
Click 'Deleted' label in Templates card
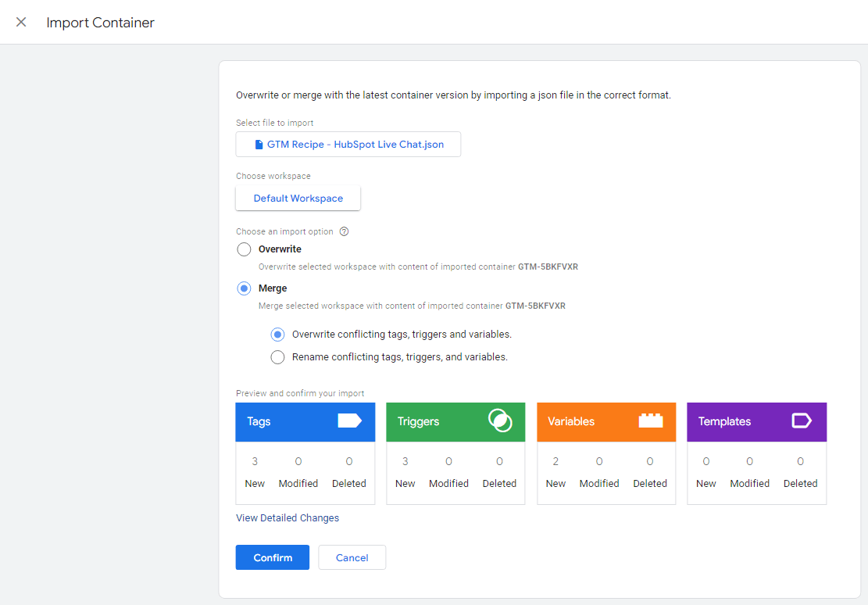801,484
